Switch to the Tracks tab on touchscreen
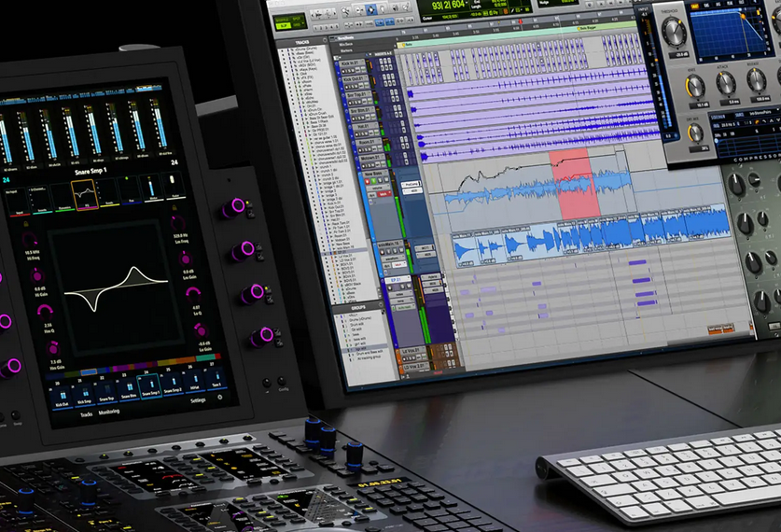Image resolution: width=781 pixels, height=532 pixels. tap(87, 414)
